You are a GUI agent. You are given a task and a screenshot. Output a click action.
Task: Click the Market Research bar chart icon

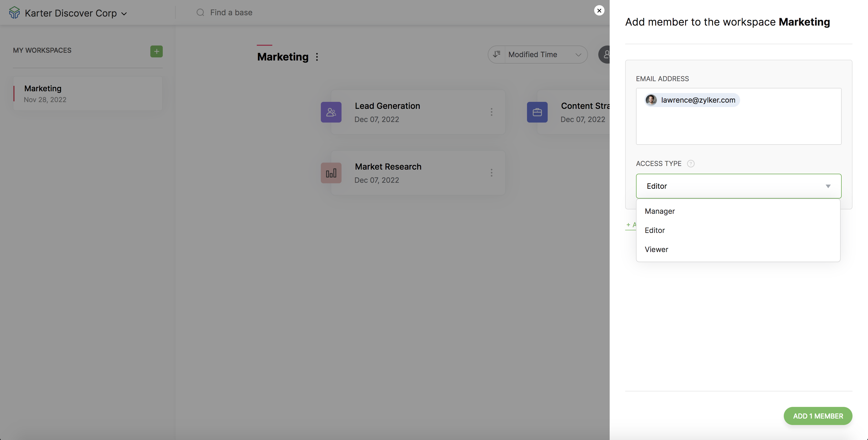pos(331,173)
